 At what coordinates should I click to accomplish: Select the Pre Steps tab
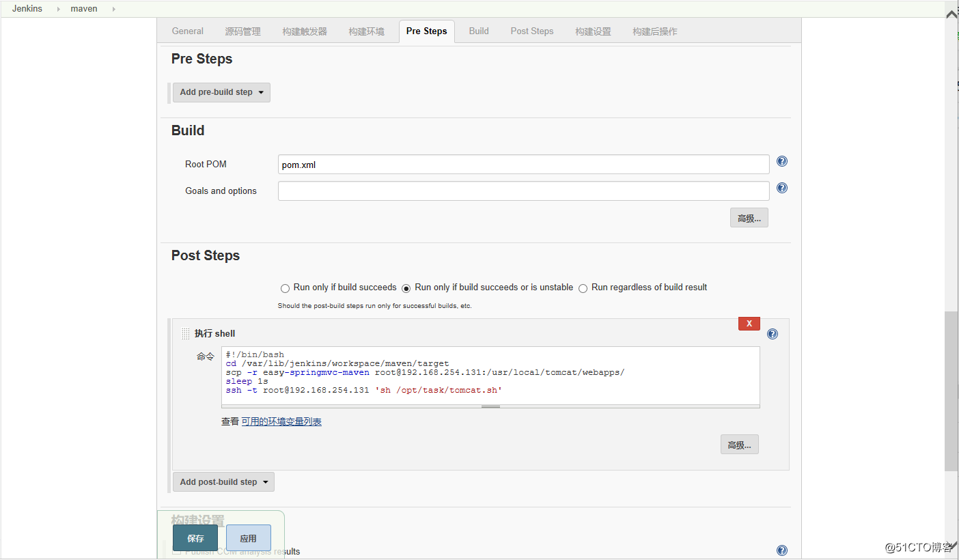click(x=427, y=31)
